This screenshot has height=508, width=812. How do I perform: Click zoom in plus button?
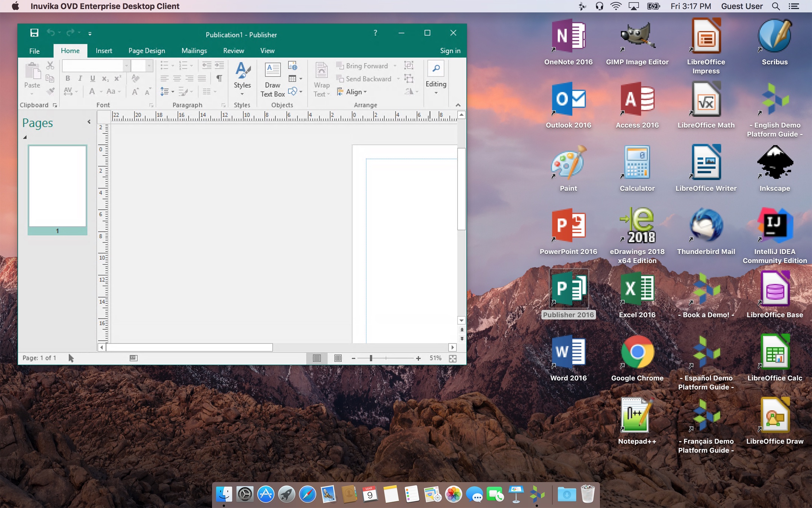[418, 358]
